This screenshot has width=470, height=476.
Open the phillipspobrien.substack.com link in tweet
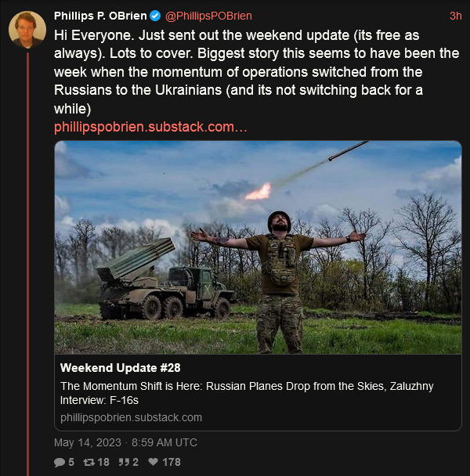tap(150, 127)
